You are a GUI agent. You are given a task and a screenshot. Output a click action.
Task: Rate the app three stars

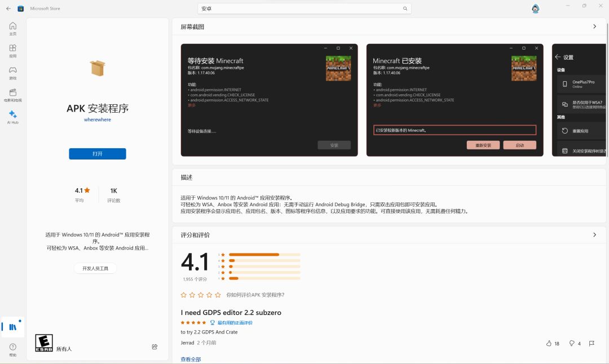(201, 295)
